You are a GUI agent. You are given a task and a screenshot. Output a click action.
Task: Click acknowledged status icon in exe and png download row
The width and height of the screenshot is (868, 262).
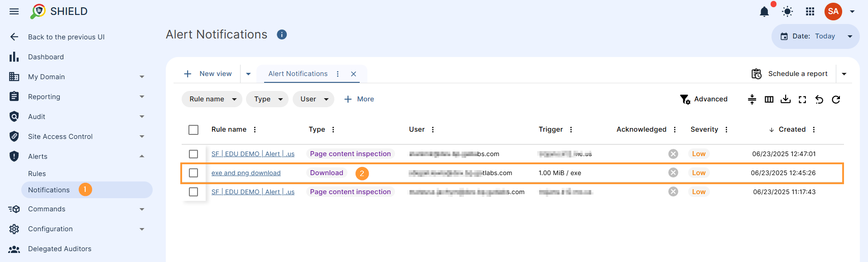(x=673, y=173)
